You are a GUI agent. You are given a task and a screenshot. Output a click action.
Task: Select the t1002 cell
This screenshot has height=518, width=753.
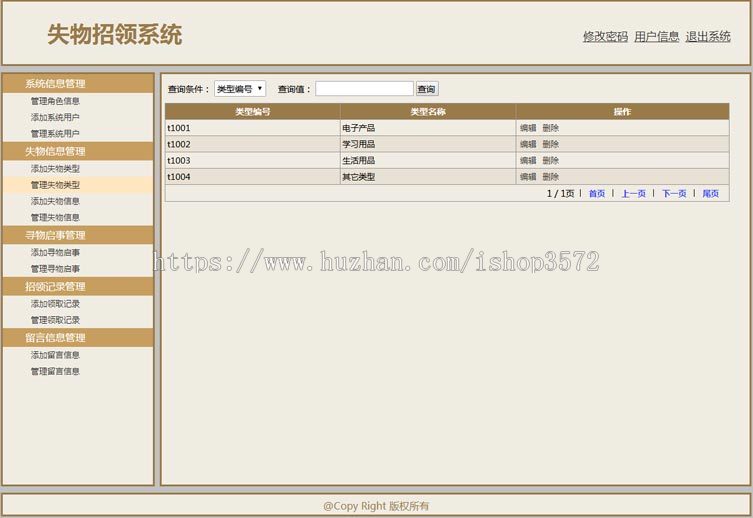pos(253,144)
